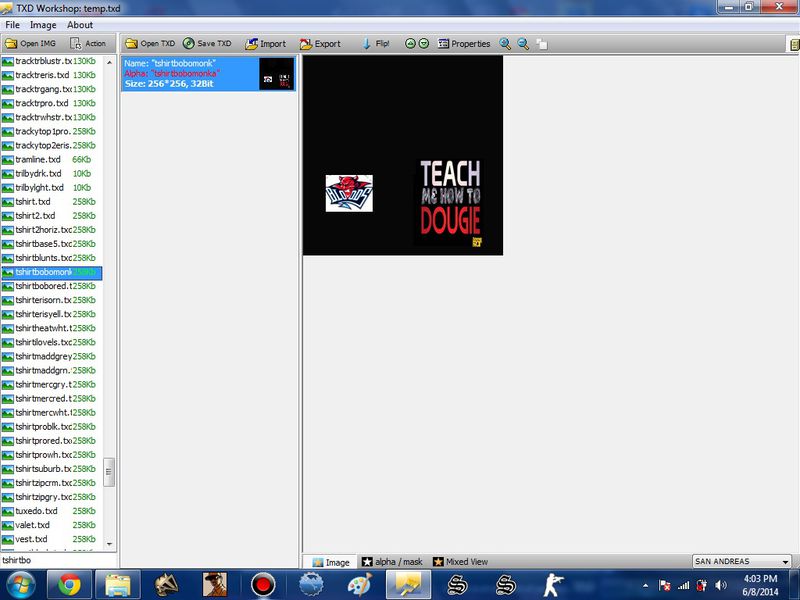Select tracktrpro.txd in file list
The image size is (800, 600).
point(52,103)
